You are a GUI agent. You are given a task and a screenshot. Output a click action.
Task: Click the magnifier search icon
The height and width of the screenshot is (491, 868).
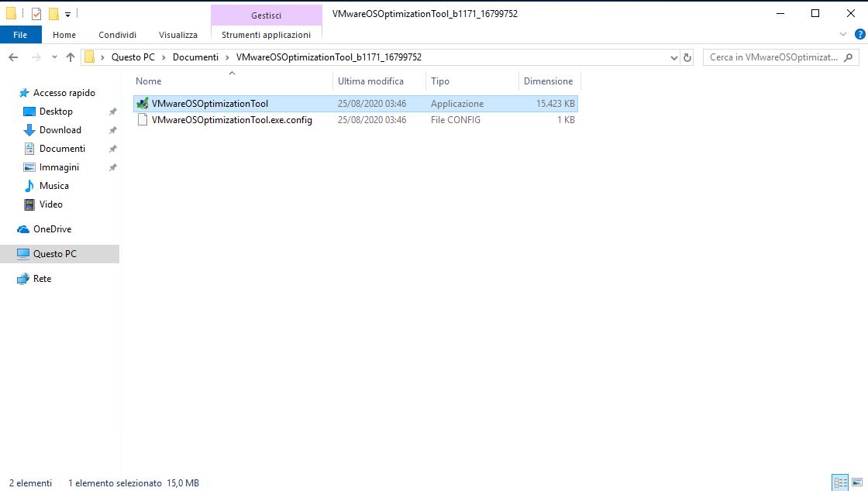tap(848, 57)
